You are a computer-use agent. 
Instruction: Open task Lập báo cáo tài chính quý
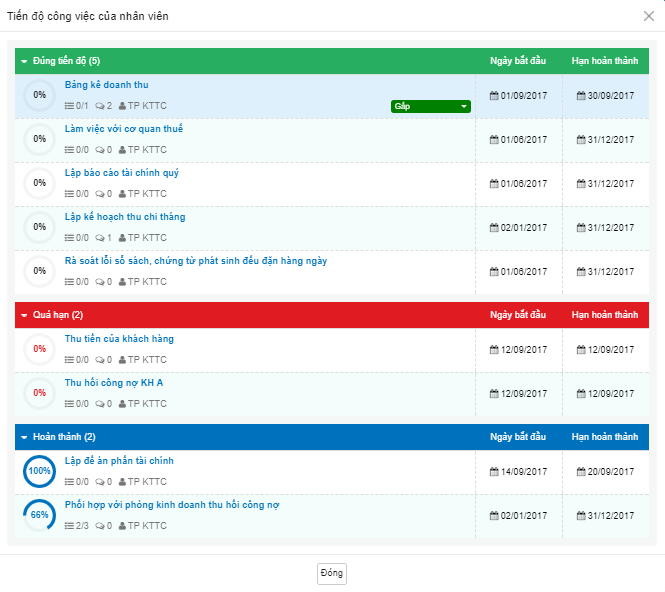pos(122,173)
